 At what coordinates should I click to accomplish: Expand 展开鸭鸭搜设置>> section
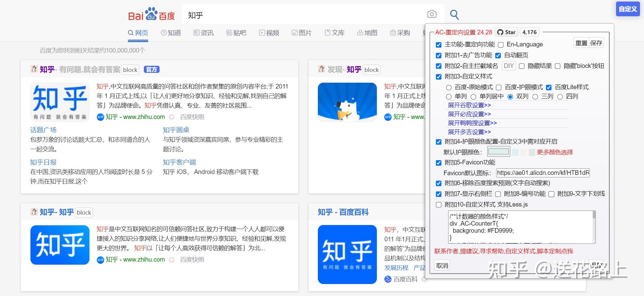coord(472,123)
